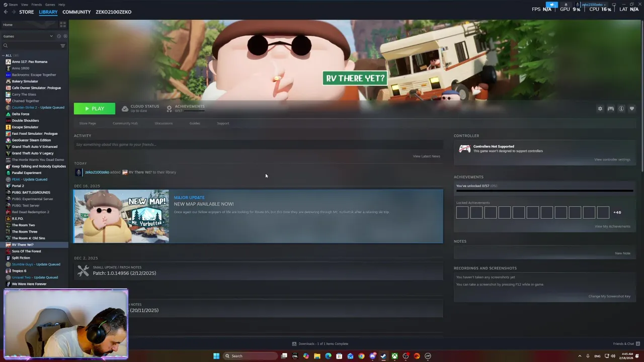Open the Xbox app in taskbar
This screenshot has width=644, height=362.
(x=394, y=356)
